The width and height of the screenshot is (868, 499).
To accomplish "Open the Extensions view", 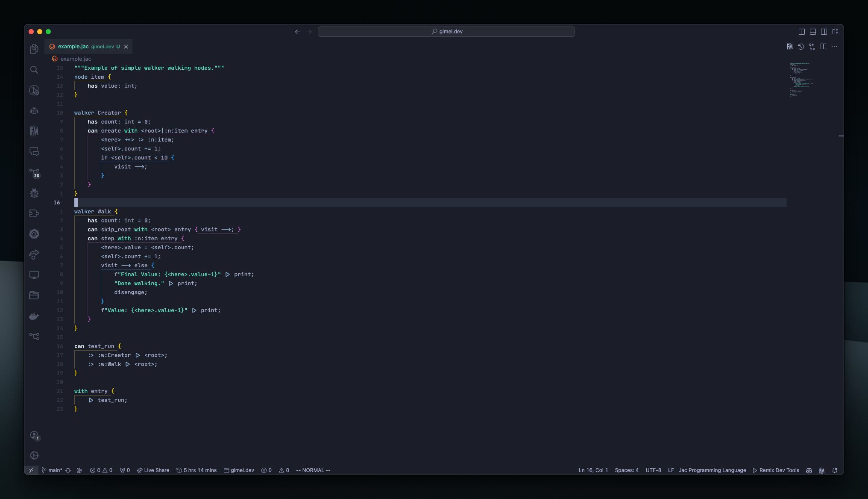I will click(x=34, y=213).
